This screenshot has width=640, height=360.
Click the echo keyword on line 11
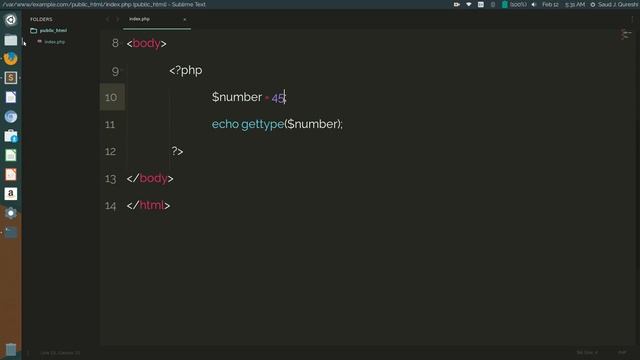[x=225, y=124]
